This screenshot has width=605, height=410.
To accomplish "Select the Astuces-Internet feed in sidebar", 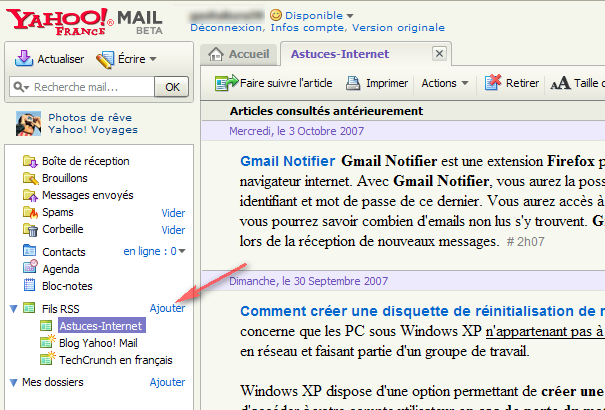I will [x=101, y=326].
